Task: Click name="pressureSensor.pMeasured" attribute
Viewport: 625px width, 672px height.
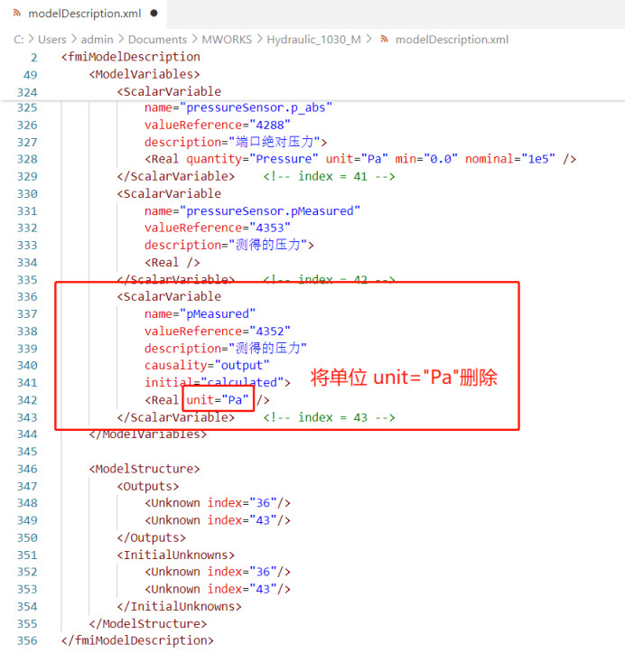Action: click(252, 210)
